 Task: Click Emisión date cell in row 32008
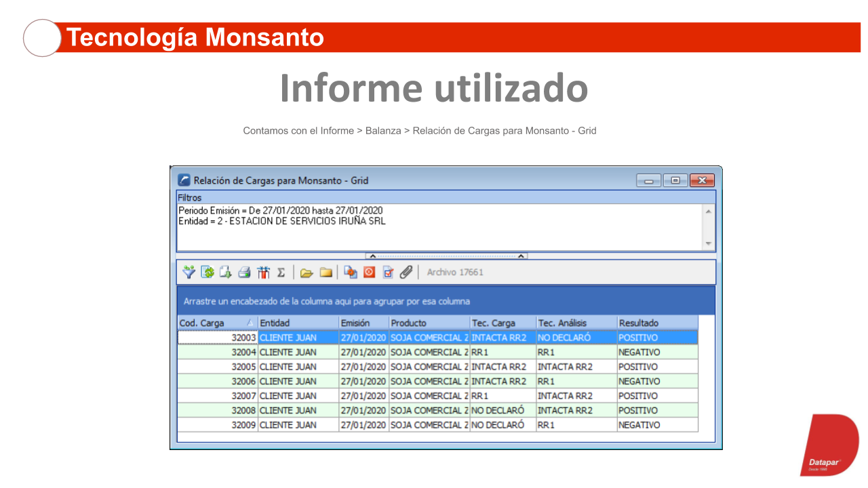pyautogui.click(x=364, y=411)
